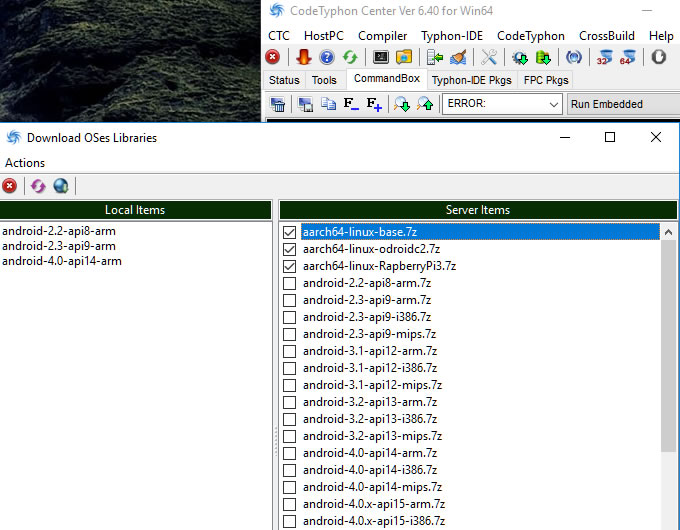
Task: Check android-3.1-api12-arm.7z
Action: click(x=289, y=351)
